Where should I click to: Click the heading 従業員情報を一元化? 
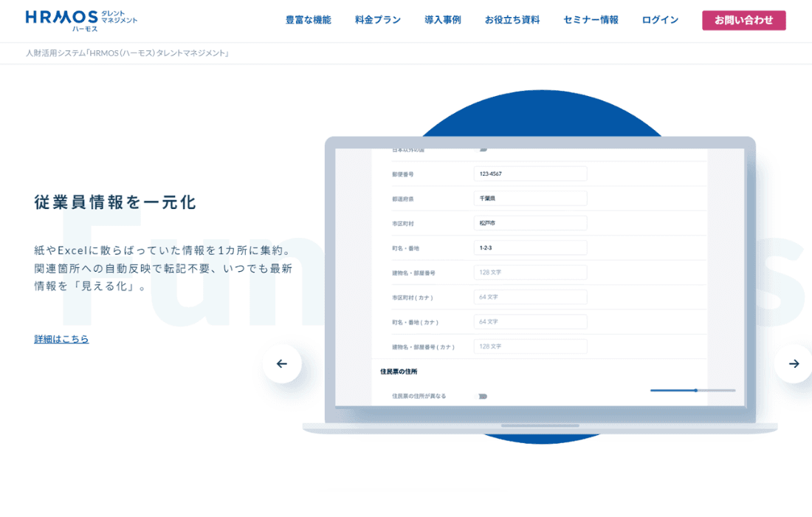(x=115, y=202)
